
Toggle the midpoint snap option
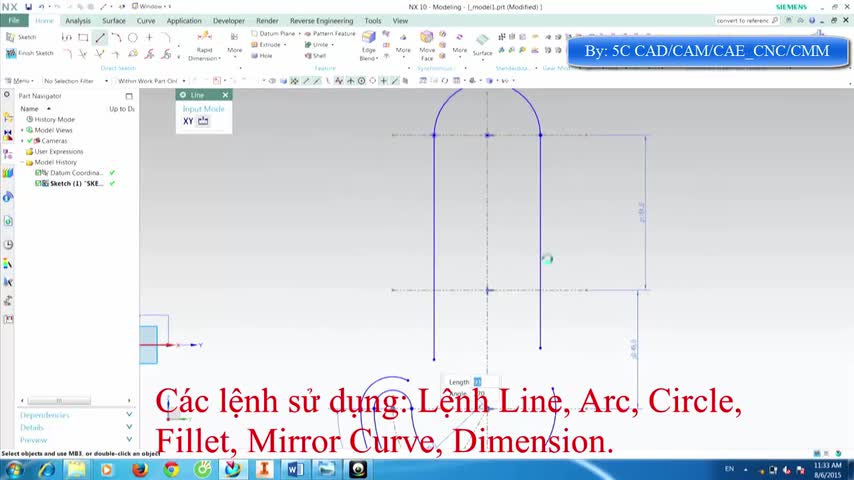[x=317, y=81]
